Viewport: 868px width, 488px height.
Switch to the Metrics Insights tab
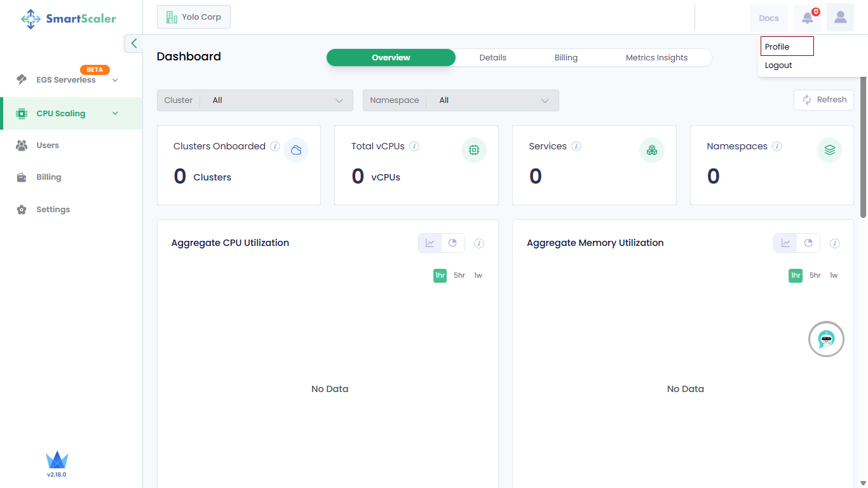point(656,58)
